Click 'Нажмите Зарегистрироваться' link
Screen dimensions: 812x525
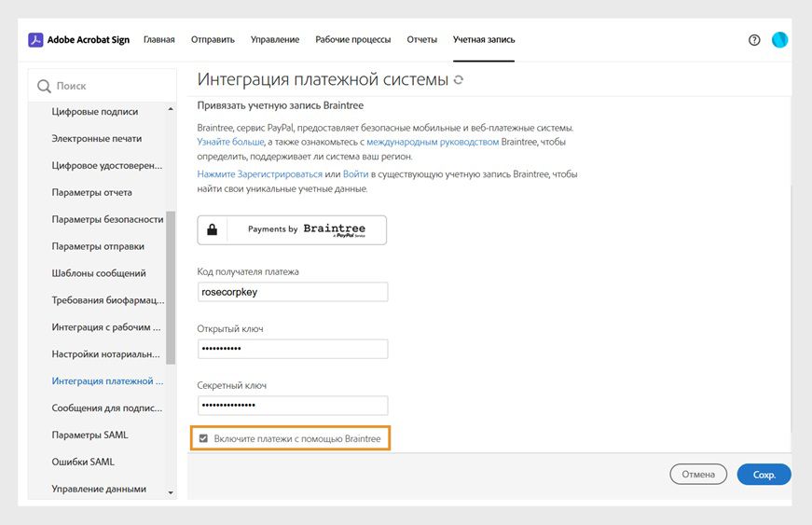coord(259,174)
